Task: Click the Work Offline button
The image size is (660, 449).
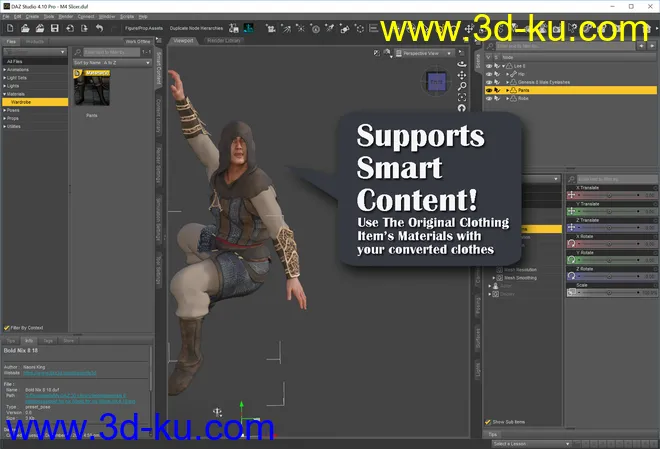Action: point(137,41)
